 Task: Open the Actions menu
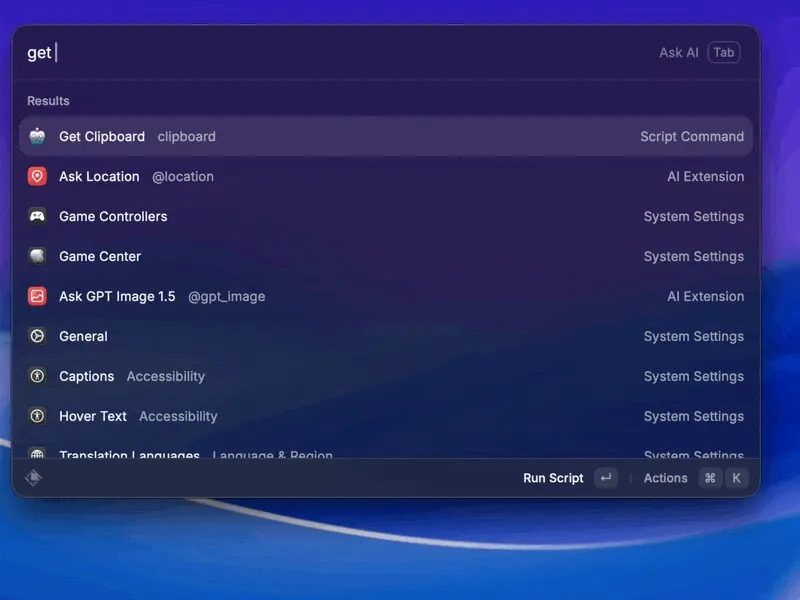click(665, 478)
